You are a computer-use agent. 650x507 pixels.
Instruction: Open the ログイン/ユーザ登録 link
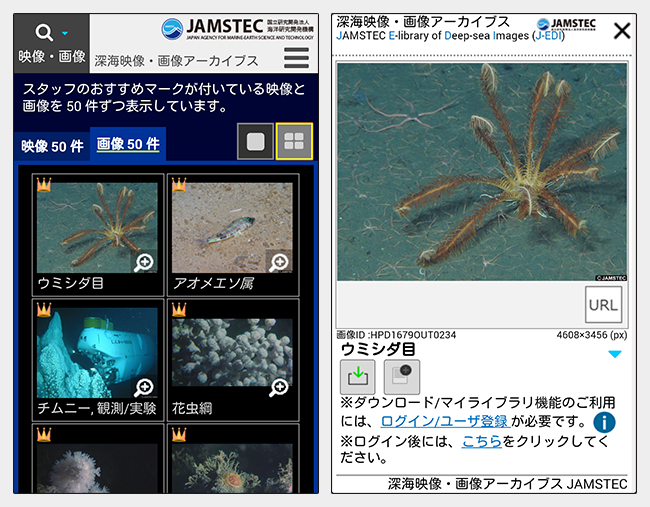[x=444, y=421]
